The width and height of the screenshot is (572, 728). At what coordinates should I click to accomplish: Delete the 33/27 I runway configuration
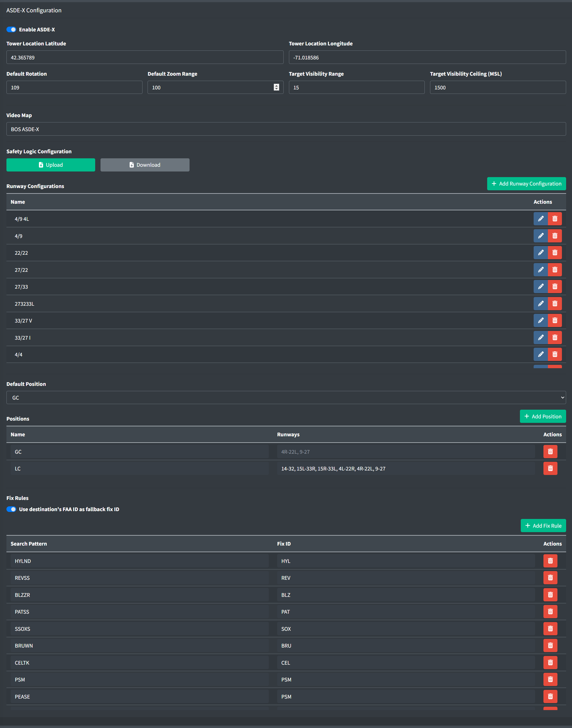click(555, 337)
